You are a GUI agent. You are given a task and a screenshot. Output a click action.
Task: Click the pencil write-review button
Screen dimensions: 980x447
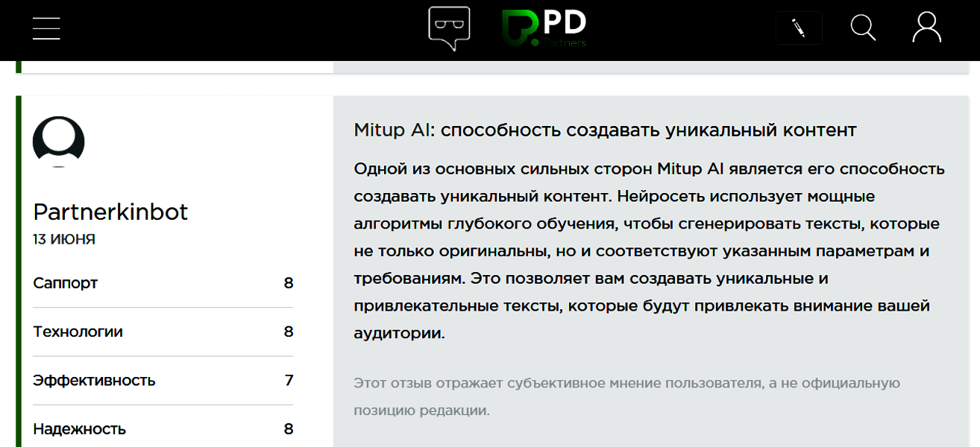tap(799, 28)
